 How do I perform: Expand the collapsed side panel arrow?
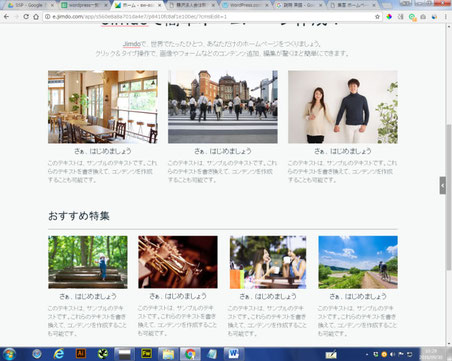(x=442, y=185)
